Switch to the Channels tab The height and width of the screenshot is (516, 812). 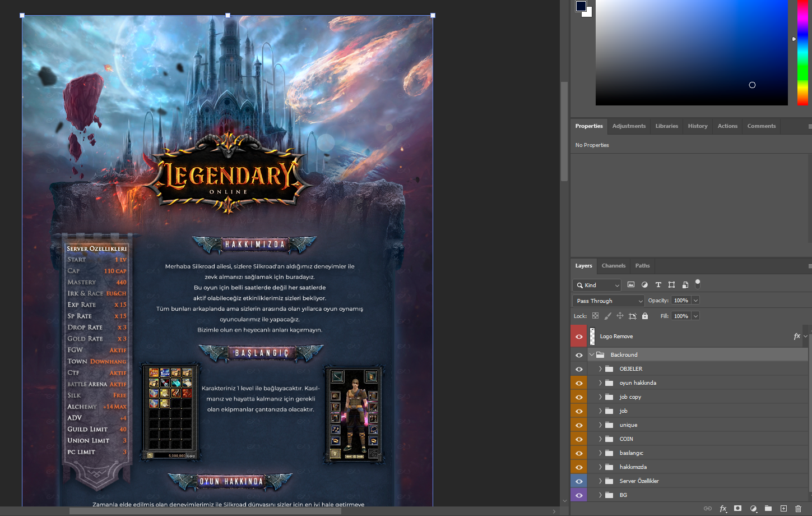click(x=614, y=266)
